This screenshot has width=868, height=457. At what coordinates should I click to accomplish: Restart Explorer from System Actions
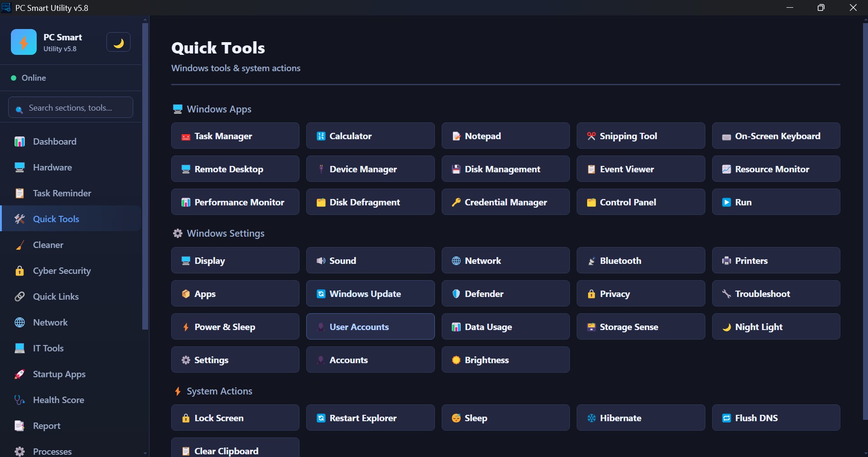point(370,418)
